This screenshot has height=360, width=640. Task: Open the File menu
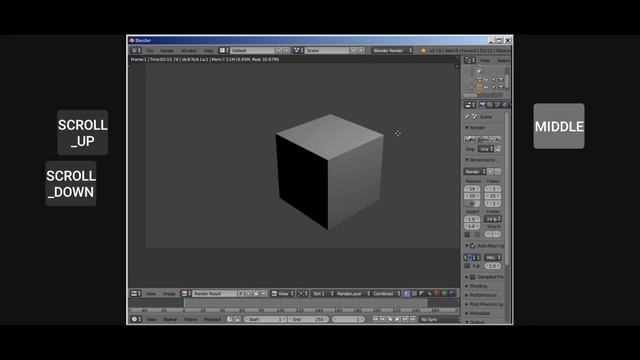[x=150, y=50]
